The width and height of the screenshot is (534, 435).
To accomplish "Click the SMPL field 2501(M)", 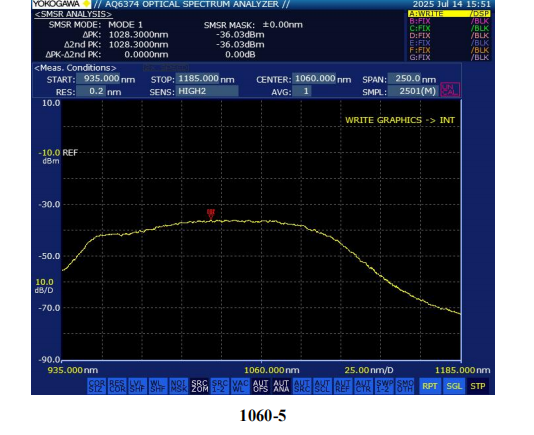I will 413,91.
